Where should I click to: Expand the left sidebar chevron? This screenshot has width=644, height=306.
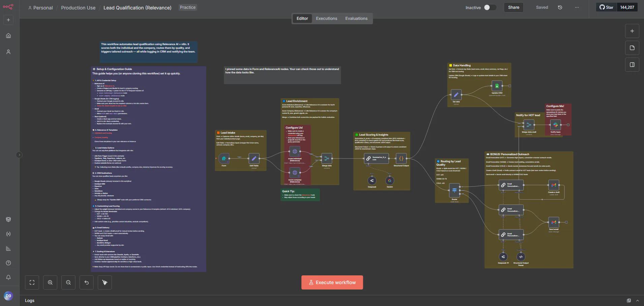pyautogui.click(x=19, y=155)
